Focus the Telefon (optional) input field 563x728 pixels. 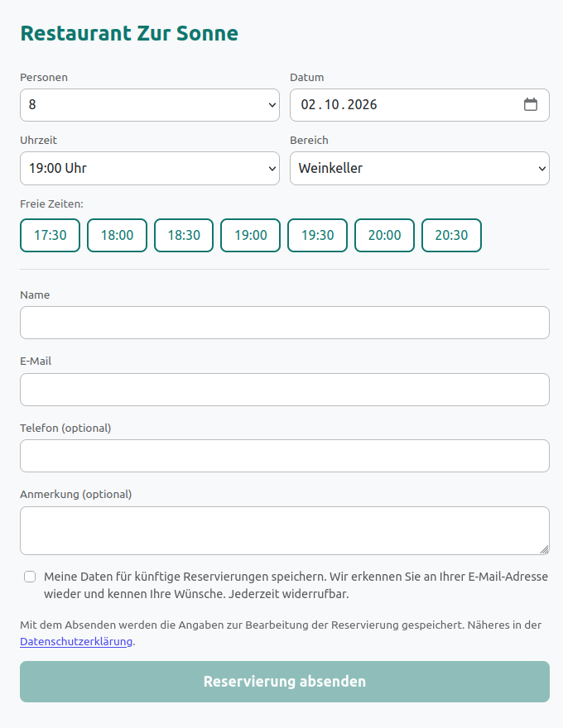click(285, 456)
